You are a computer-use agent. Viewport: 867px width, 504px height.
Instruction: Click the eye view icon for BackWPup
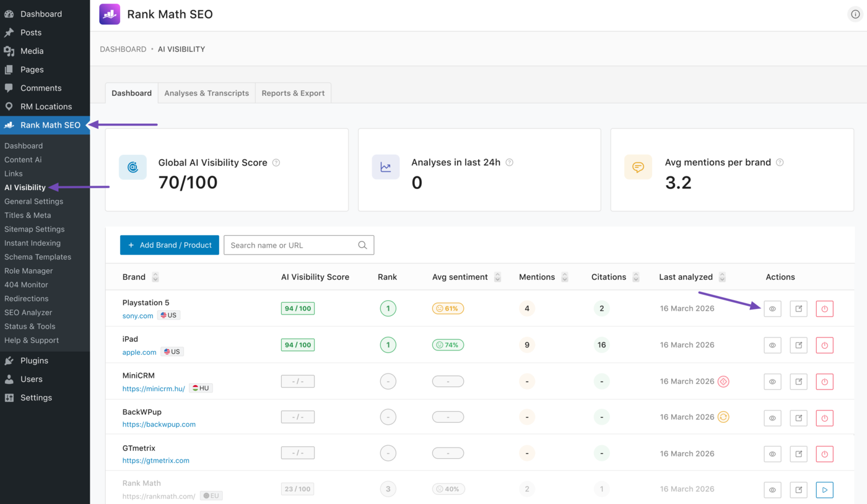click(772, 418)
